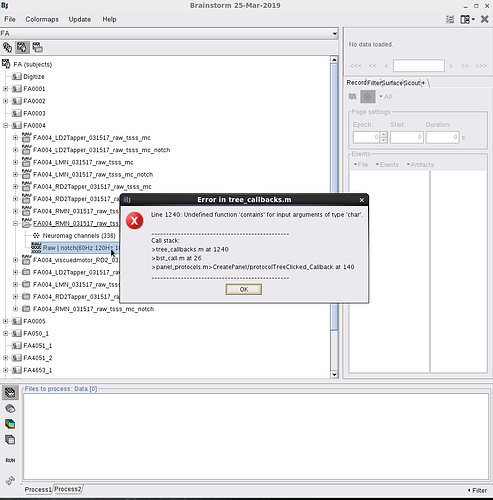Viewport: 493px width, 500px height.
Task: Select the process sources icon
Action: 10,408
